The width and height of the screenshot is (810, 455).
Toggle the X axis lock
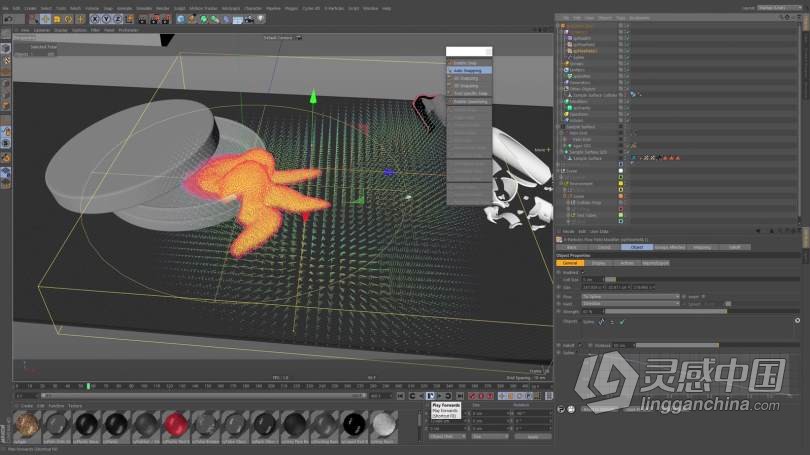pyautogui.click(x=96, y=19)
